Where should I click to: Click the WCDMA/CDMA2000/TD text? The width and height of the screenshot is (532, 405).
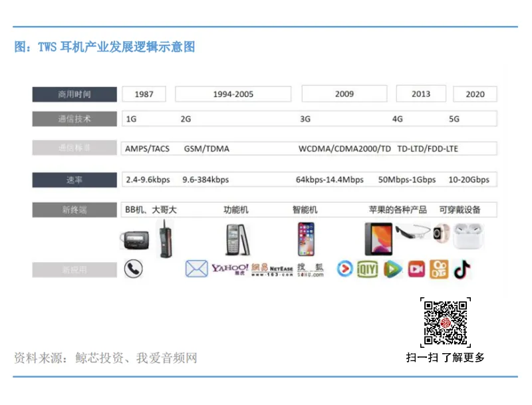(x=344, y=148)
